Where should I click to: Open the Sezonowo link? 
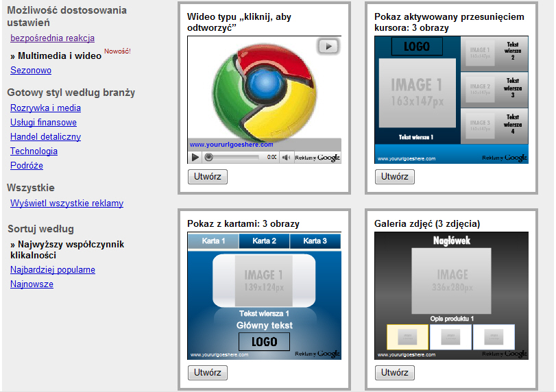[x=31, y=70]
